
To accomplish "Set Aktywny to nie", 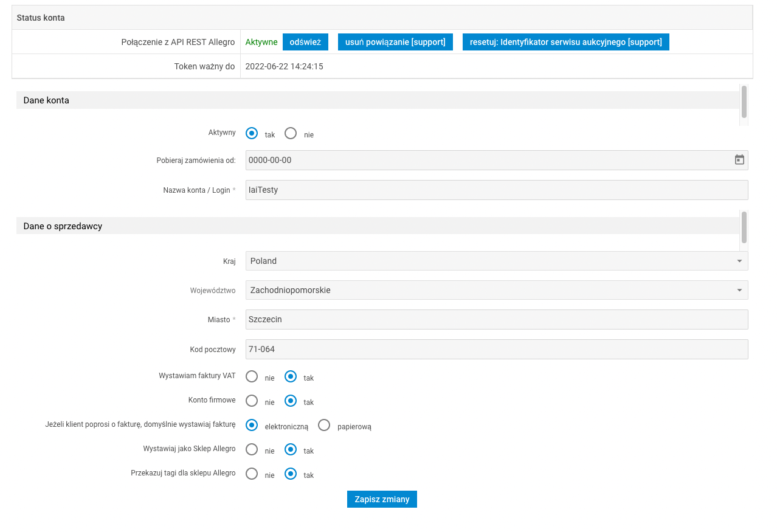I will pos(291,133).
